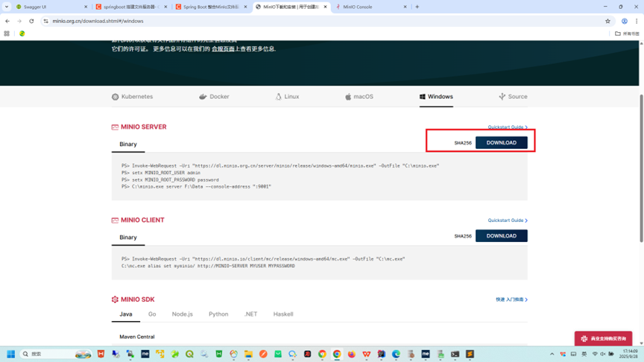Open the terminal icon in the taskbar
The width and height of the screenshot is (644, 362).
[455, 355]
